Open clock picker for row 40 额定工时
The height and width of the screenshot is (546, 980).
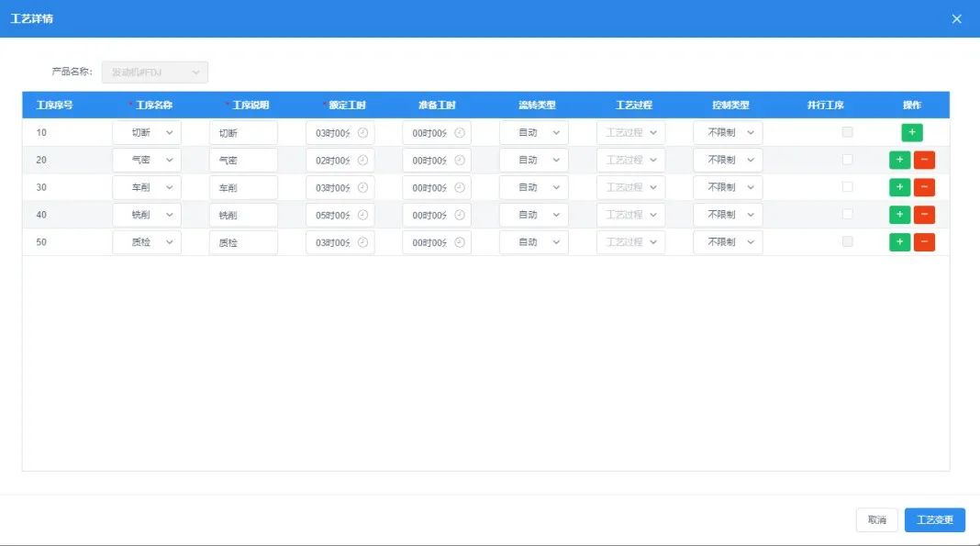click(x=362, y=215)
